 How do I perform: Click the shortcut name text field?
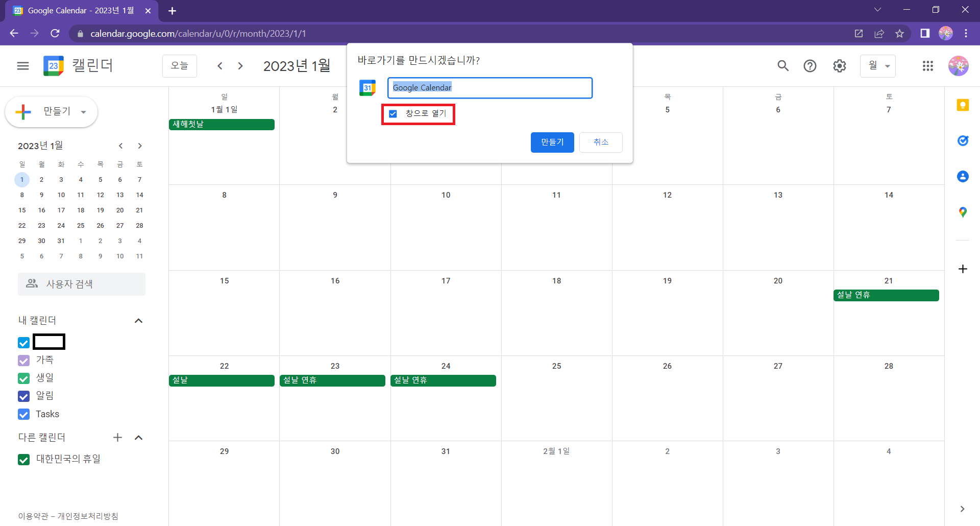[490, 88]
